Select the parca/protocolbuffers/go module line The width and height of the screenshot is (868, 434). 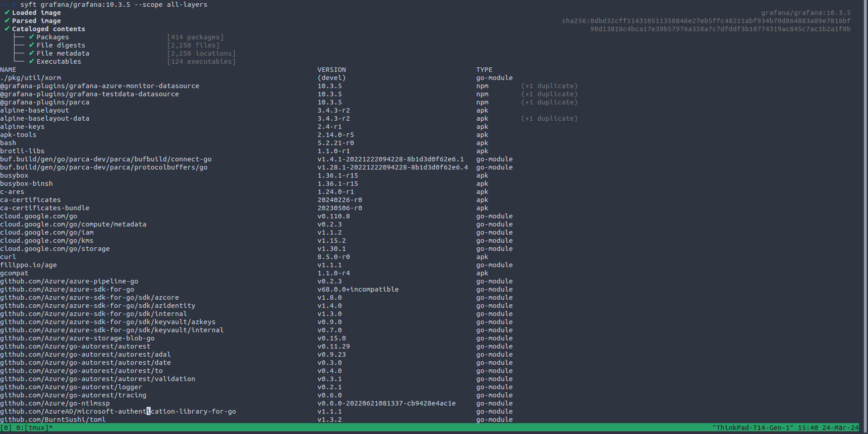point(104,167)
